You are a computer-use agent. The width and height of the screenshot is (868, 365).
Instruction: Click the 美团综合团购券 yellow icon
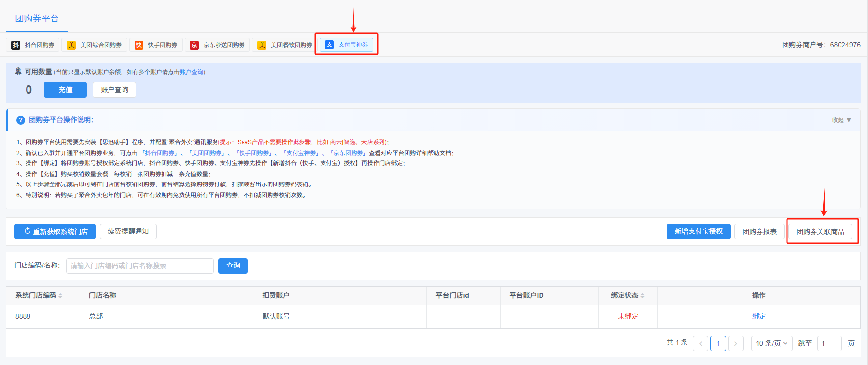[x=71, y=45]
